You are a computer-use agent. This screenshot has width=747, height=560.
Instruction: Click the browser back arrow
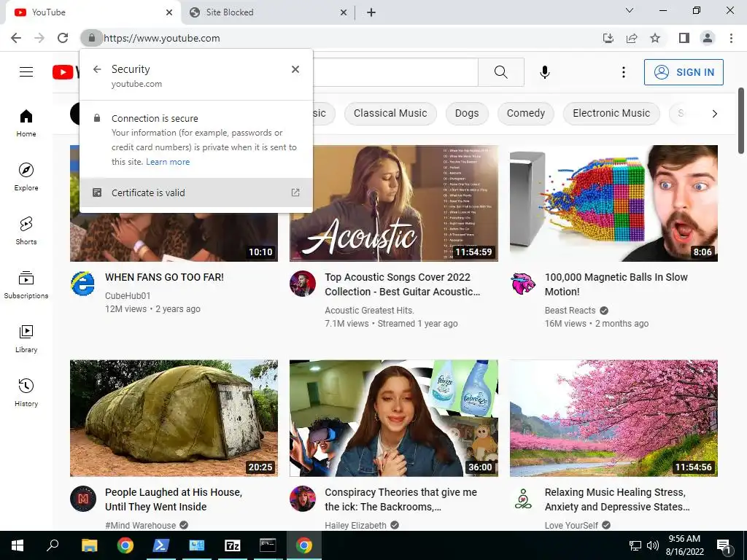pos(16,38)
